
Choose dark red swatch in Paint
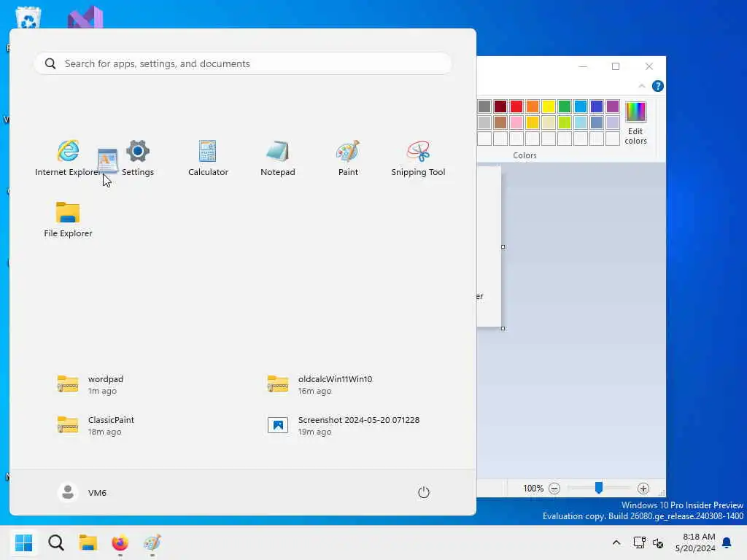pyautogui.click(x=500, y=106)
